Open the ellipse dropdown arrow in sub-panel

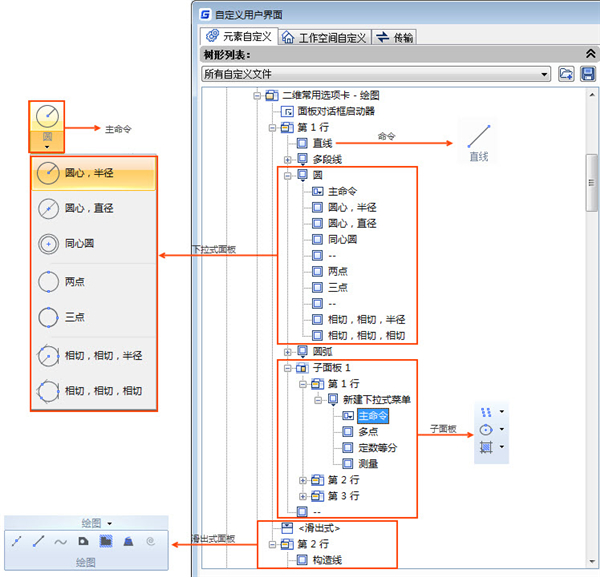[502, 429]
